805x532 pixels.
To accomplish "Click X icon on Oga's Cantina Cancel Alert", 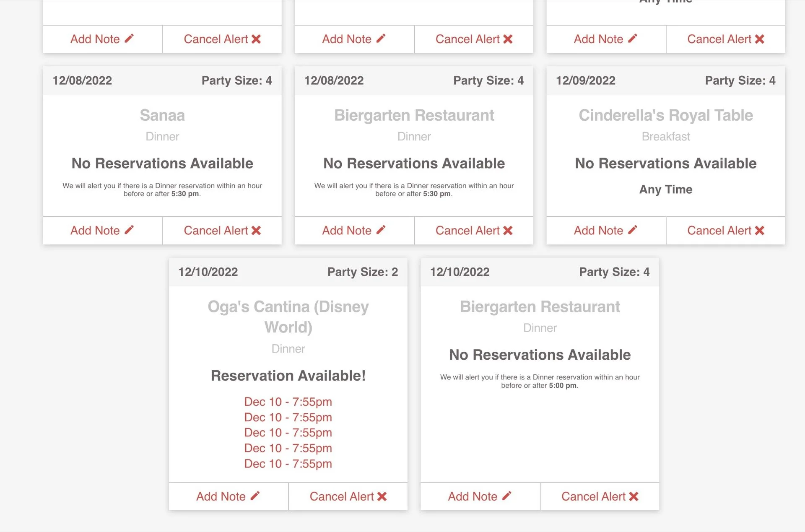I will (x=382, y=497).
